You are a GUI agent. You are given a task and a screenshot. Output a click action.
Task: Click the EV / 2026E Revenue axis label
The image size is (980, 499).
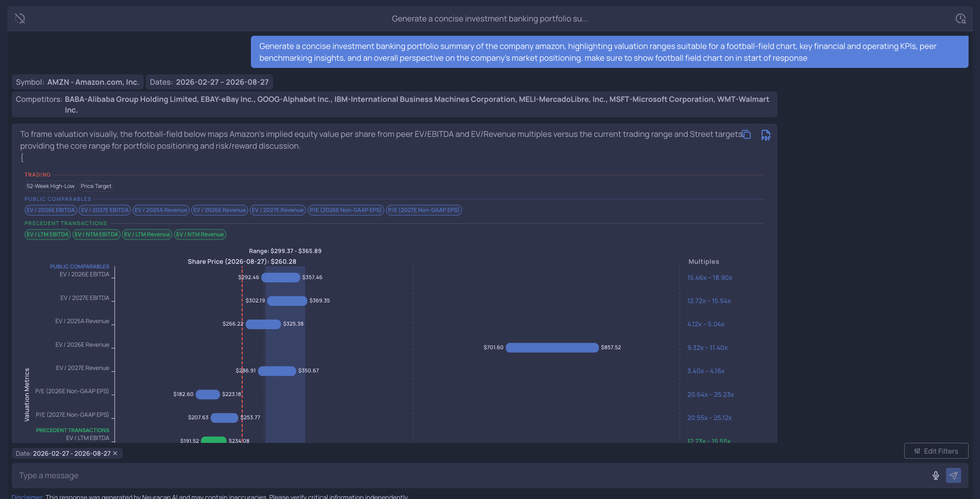tap(82, 345)
